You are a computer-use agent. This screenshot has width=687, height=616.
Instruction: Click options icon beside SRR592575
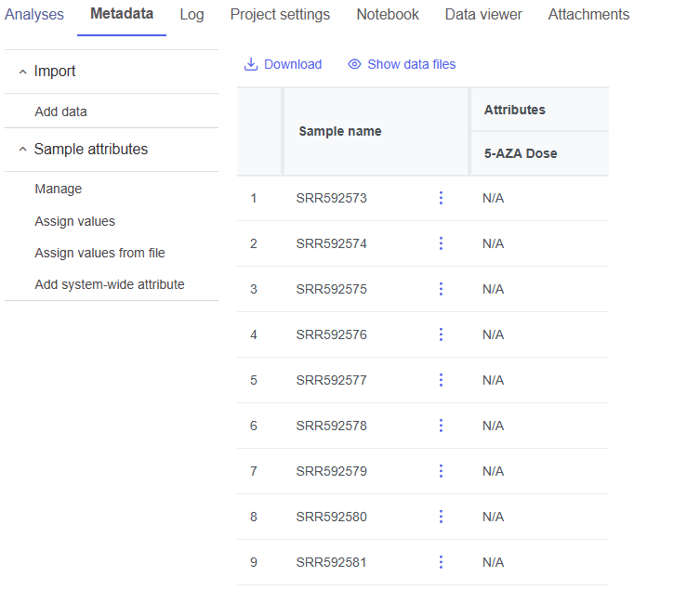pyautogui.click(x=441, y=289)
